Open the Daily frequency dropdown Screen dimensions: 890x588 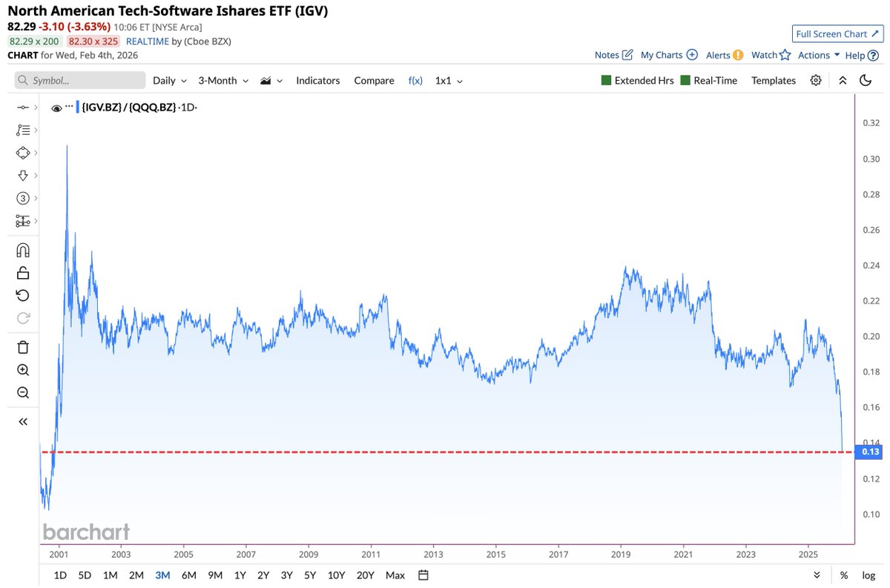[x=169, y=80]
